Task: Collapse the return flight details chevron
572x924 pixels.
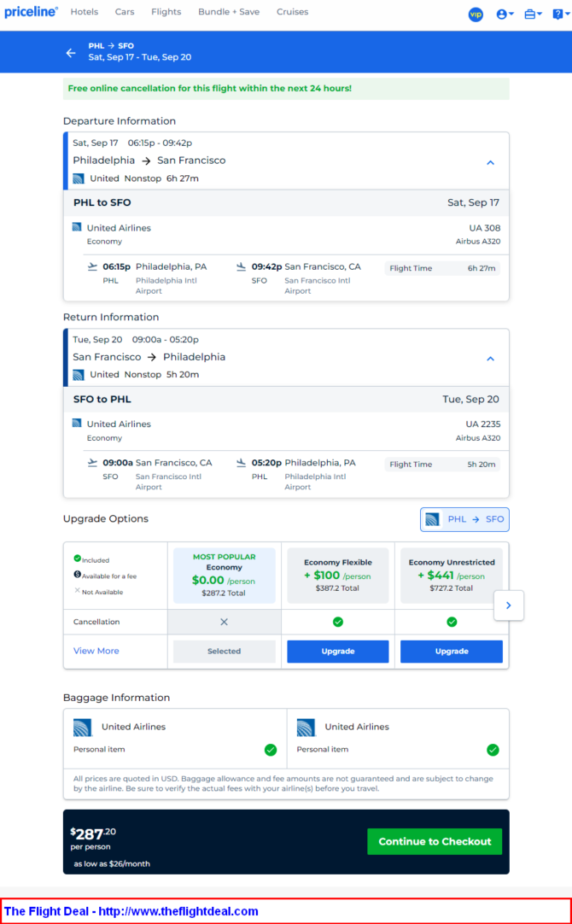Action: (x=490, y=359)
